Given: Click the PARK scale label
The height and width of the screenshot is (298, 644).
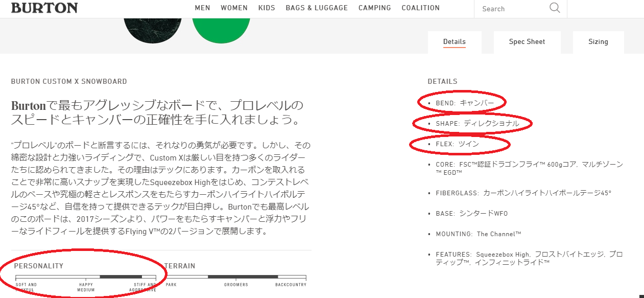Looking at the screenshot, I should coord(171,285).
